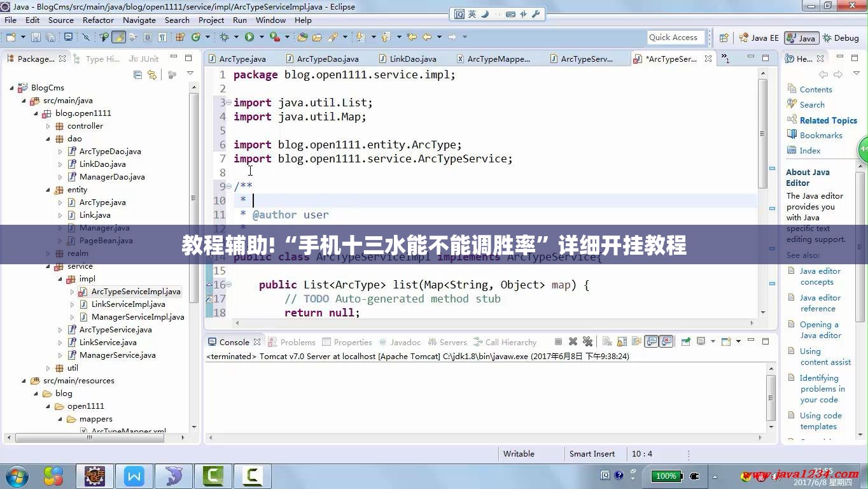Screen dimensions: 868x489
Task: Open the Related Topics help link
Action: [x=829, y=120]
